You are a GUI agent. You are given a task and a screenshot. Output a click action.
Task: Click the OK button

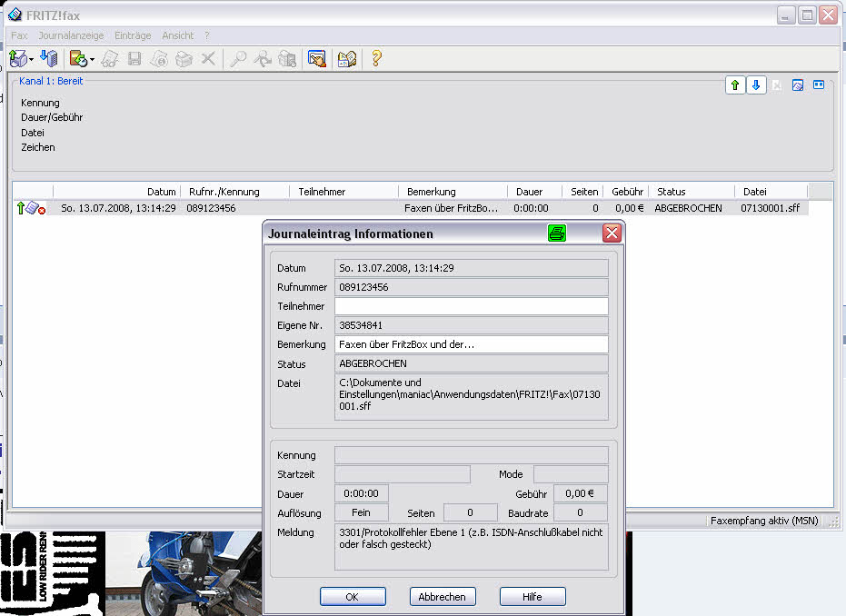point(353,597)
